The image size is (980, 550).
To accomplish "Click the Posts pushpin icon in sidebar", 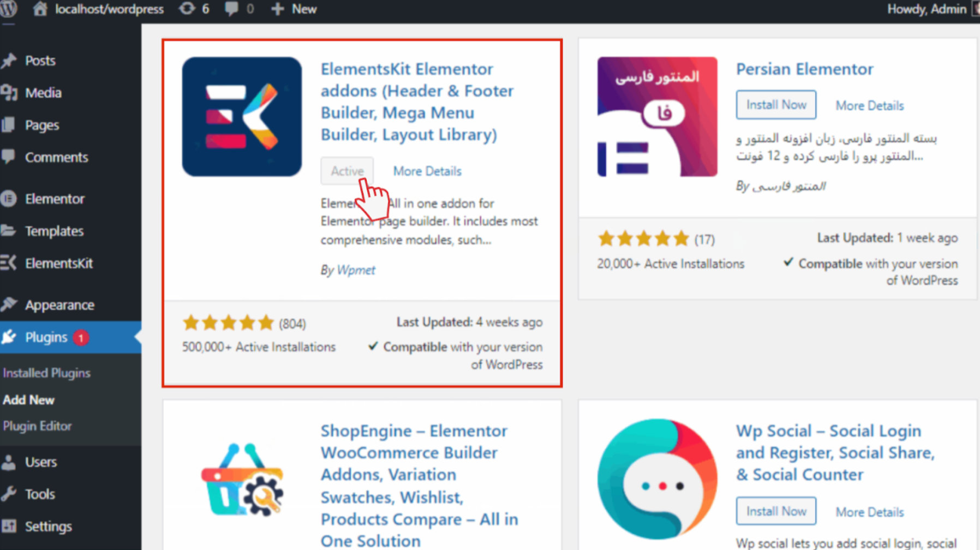I will [x=9, y=61].
